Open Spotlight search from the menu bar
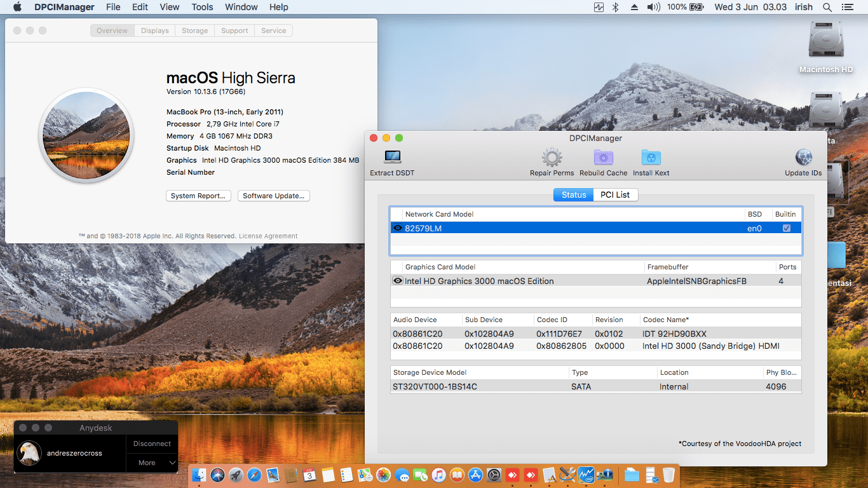This screenshot has height=488, width=868. point(827,7)
